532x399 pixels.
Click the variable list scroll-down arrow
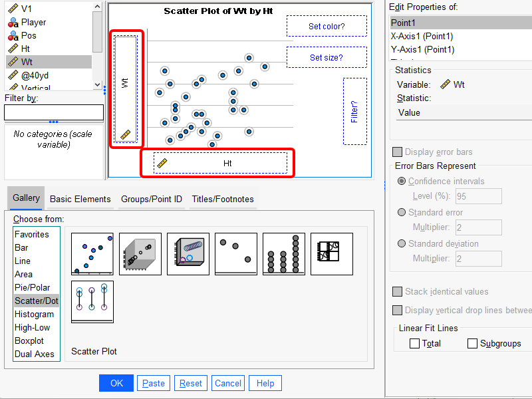coord(98,83)
